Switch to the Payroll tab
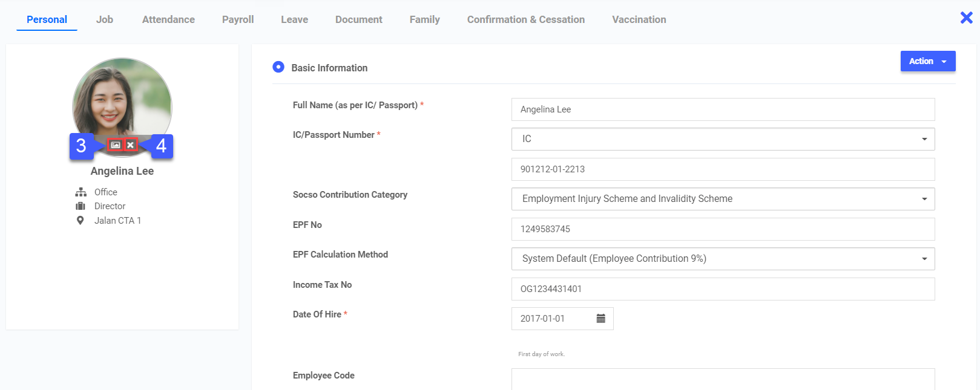 coord(238,19)
